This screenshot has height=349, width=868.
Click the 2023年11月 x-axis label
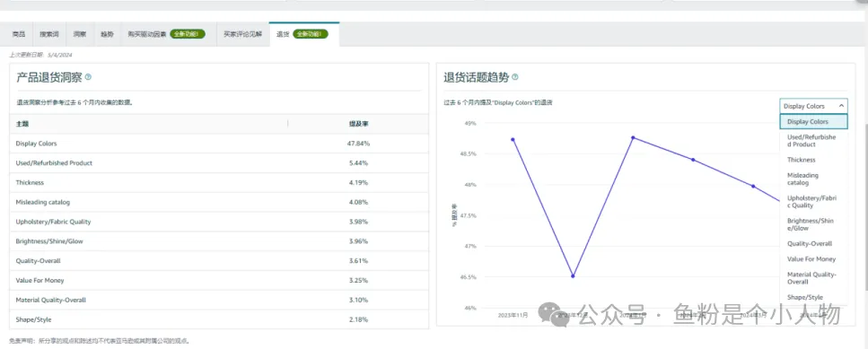tap(513, 315)
